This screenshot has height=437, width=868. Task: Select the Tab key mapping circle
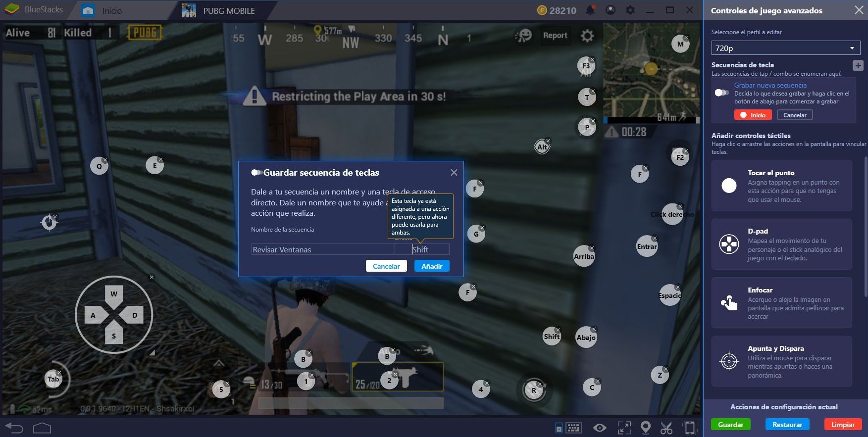(53, 379)
